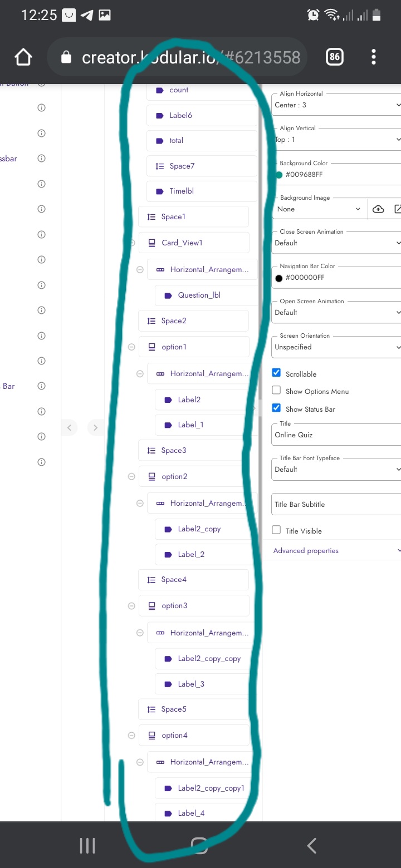Check the Title Visible checkbox
The image size is (401, 868).
[276, 530]
